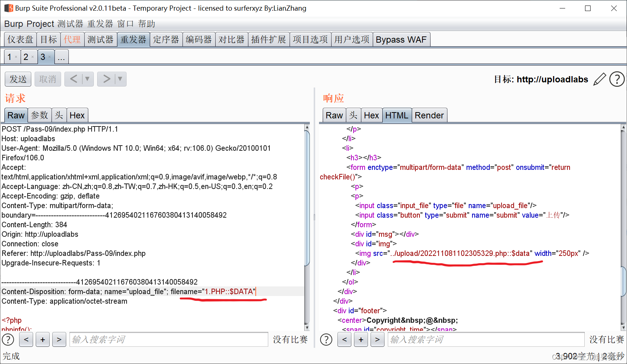Select request 头 (Headers) tab
Screen dimensions: 627x364
pos(59,115)
